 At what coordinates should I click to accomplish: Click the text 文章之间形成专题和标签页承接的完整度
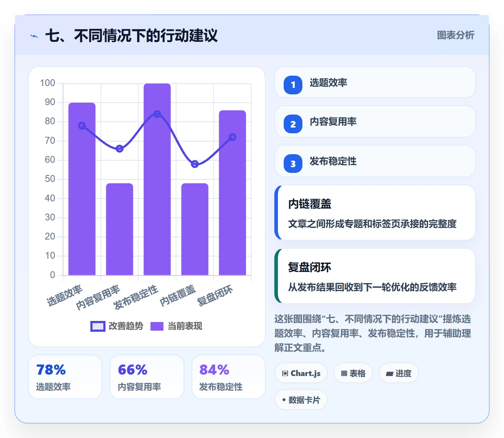pos(372,224)
